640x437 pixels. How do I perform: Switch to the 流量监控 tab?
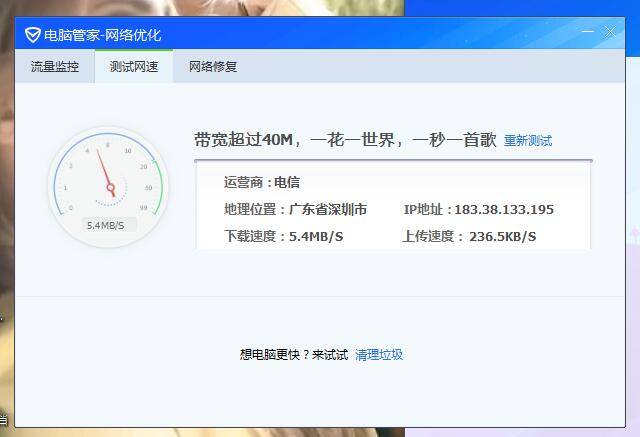(x=55, y=66)
